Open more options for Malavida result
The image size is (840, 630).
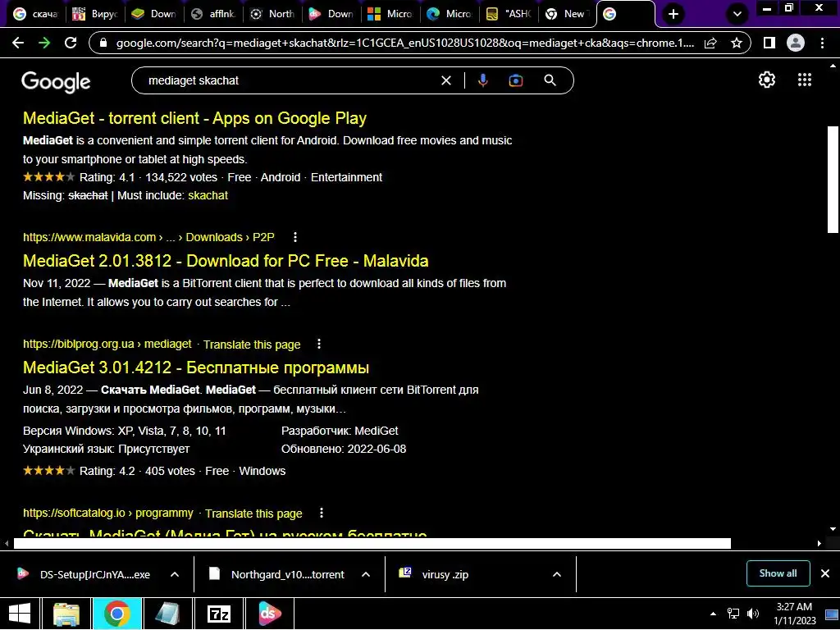295,237
